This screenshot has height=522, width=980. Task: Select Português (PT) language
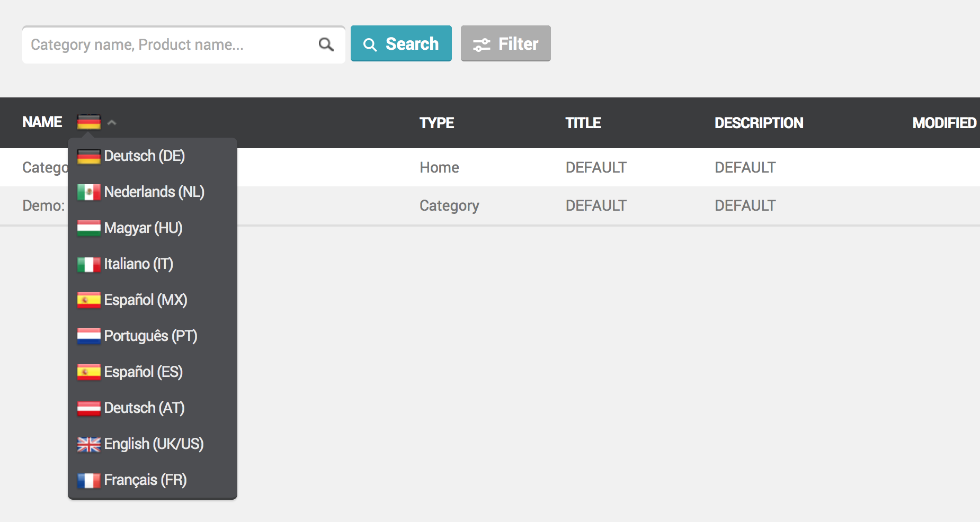153,336
